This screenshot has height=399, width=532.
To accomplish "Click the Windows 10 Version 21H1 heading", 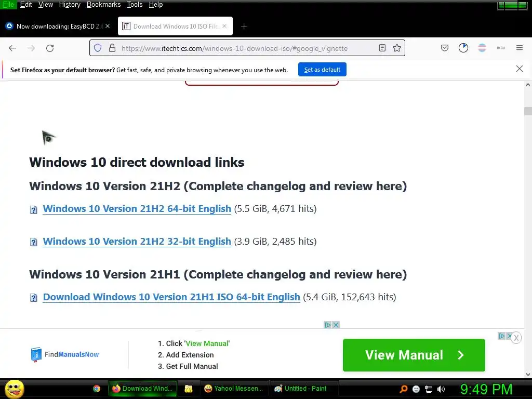I will click(218, 274).
